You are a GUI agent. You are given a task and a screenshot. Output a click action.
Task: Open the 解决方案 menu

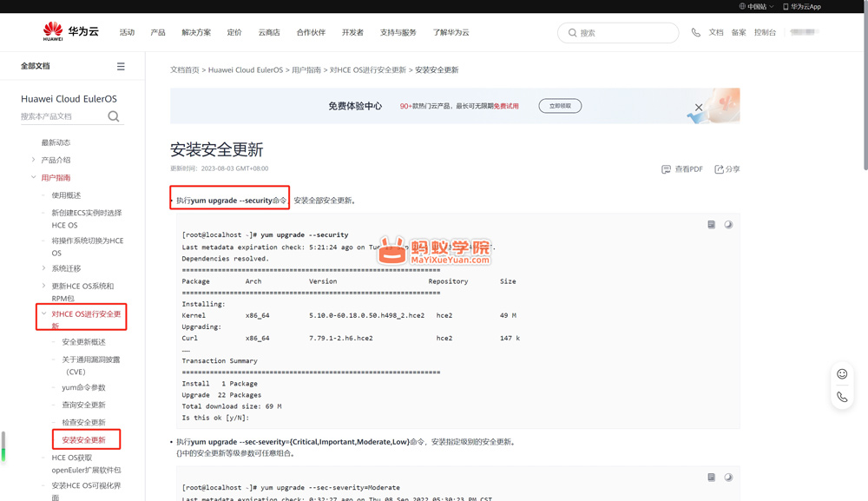click(196, 33)
